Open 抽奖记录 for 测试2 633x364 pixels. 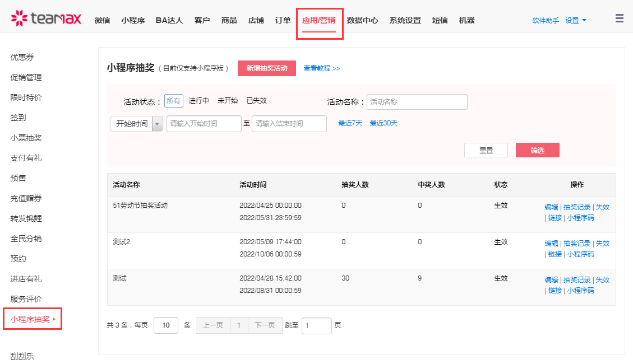point(577,244)
